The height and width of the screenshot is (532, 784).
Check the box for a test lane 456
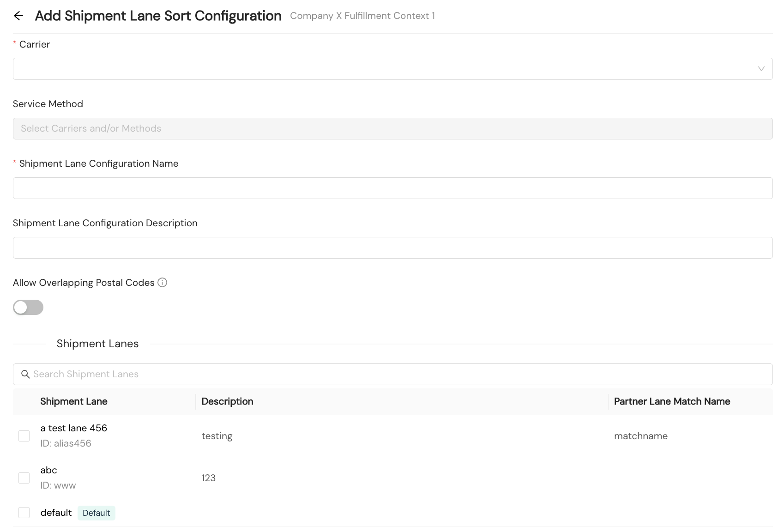tap(24, 436)
